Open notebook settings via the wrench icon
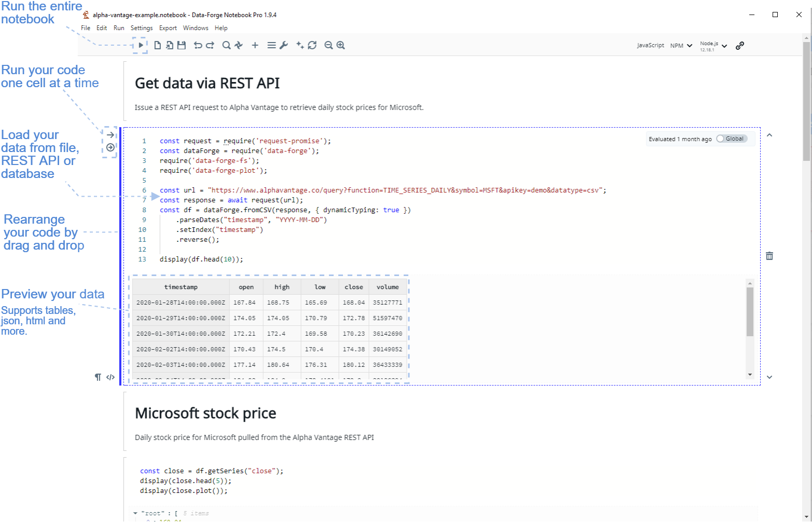Viewport: 812px width, 522px height. coord(283,45)
